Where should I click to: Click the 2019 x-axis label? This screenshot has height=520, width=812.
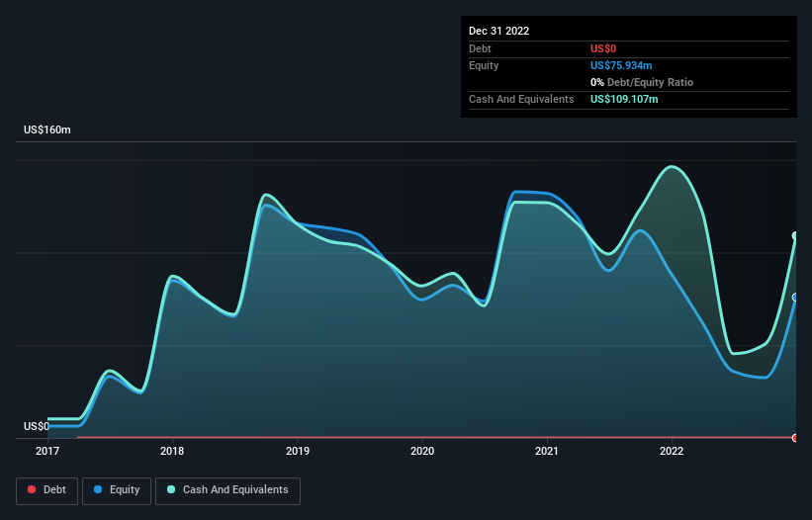point(298,451)
